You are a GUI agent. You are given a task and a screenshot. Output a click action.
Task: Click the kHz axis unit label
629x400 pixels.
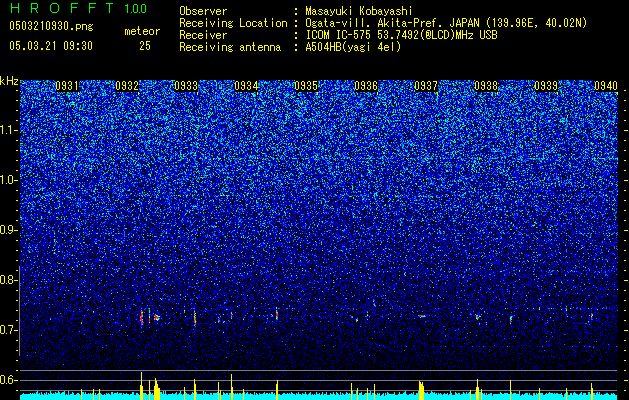pyautogui.click(x=9, y=81)
